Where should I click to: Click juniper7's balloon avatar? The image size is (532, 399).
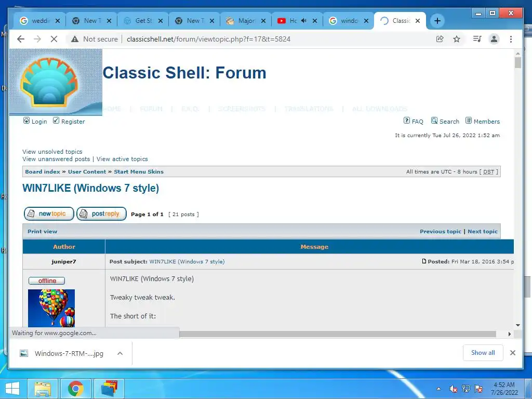[51, 308]
